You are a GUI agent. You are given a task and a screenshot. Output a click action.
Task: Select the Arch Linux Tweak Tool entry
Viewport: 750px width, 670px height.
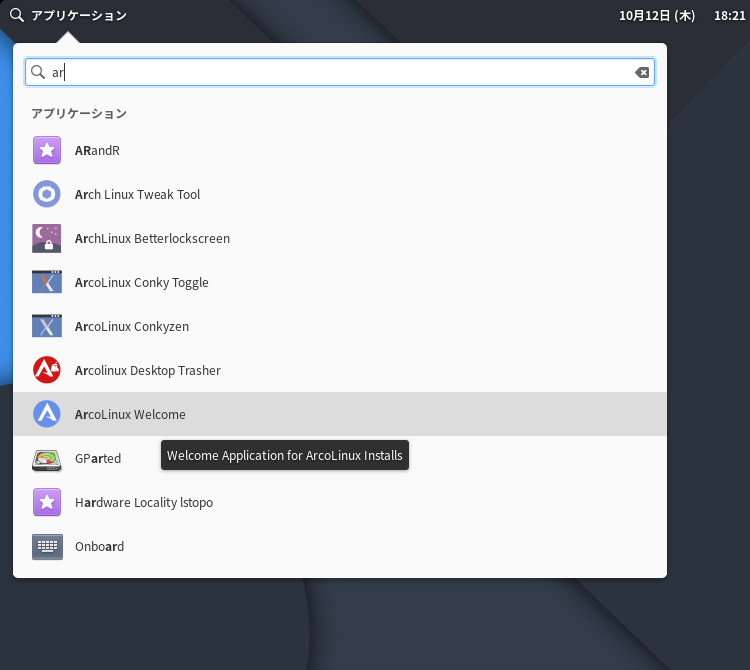pos(340,194)
